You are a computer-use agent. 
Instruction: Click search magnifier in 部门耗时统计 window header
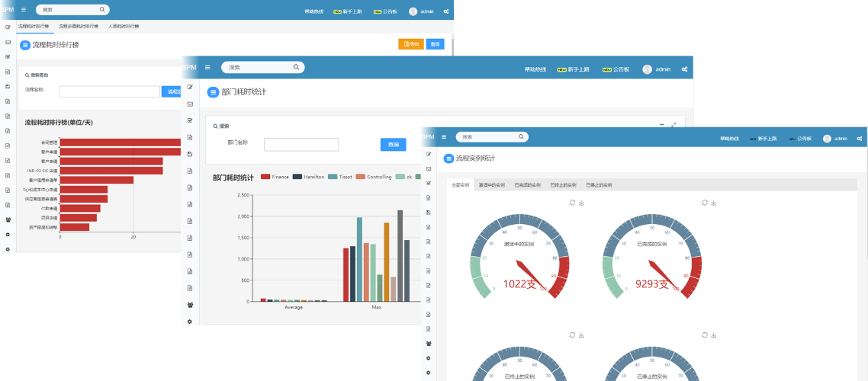click(x=296, y=68)
